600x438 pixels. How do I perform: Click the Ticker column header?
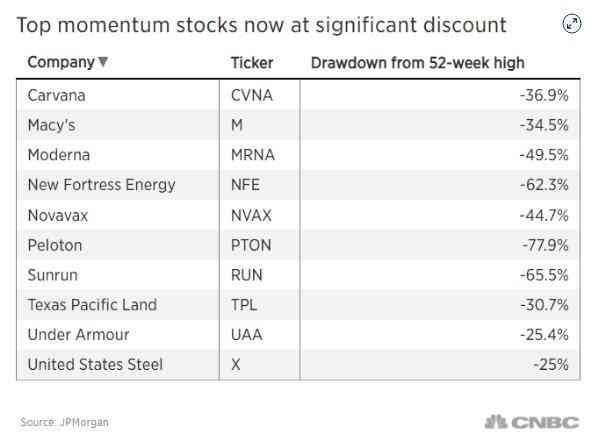(x=251, y=63)
